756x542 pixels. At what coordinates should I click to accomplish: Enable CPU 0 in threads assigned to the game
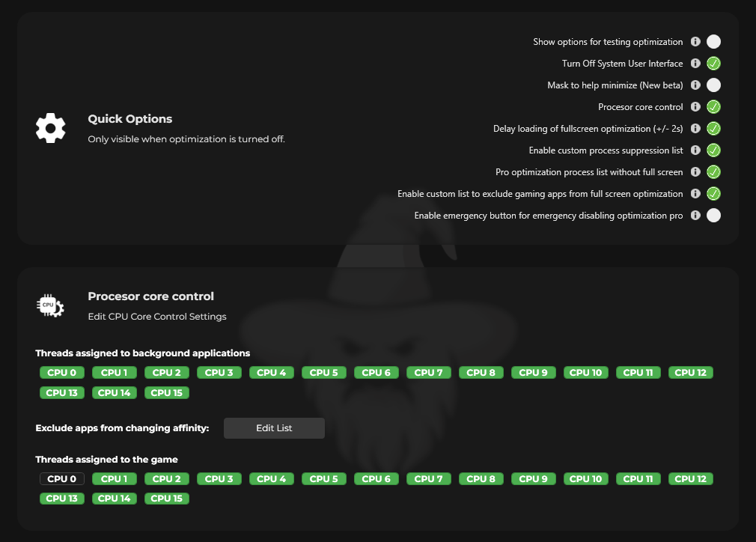tap(62, 479)
